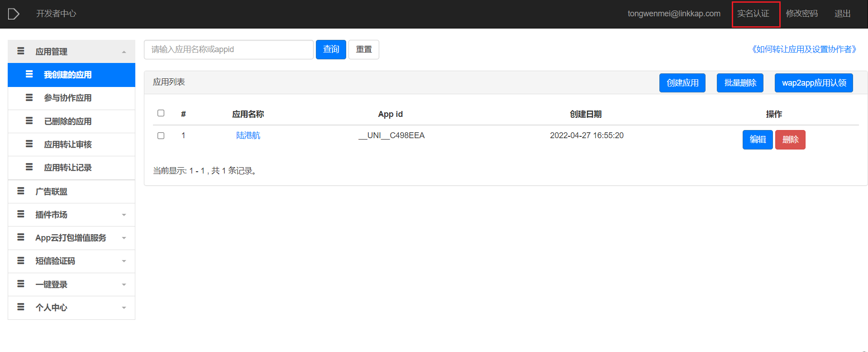Click the list icon beside 应用转让审核
Screen dimensions: 868x352
coord(29,144)
